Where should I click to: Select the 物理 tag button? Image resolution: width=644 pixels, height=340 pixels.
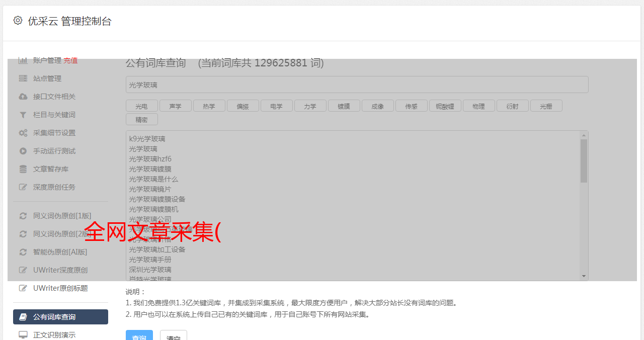click(x=478, y=106)
